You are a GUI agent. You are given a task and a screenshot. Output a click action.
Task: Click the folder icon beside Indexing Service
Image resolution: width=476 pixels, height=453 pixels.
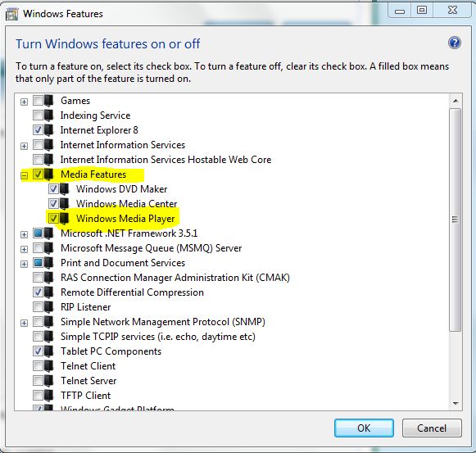tap(49, 116)
